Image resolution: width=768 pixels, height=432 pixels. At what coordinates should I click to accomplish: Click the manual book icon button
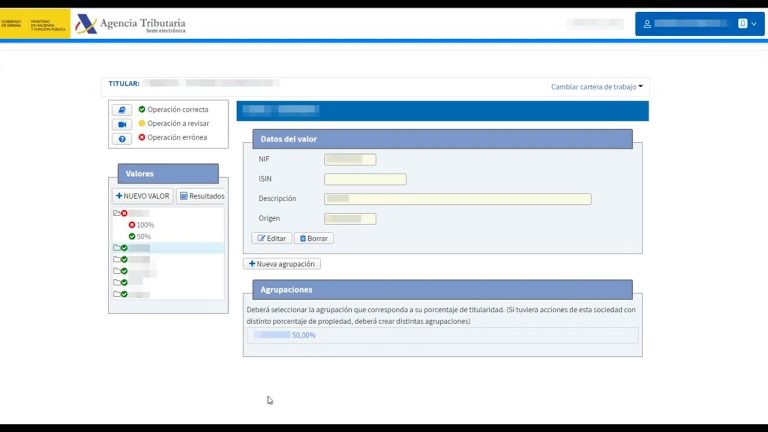coord(122,110)
